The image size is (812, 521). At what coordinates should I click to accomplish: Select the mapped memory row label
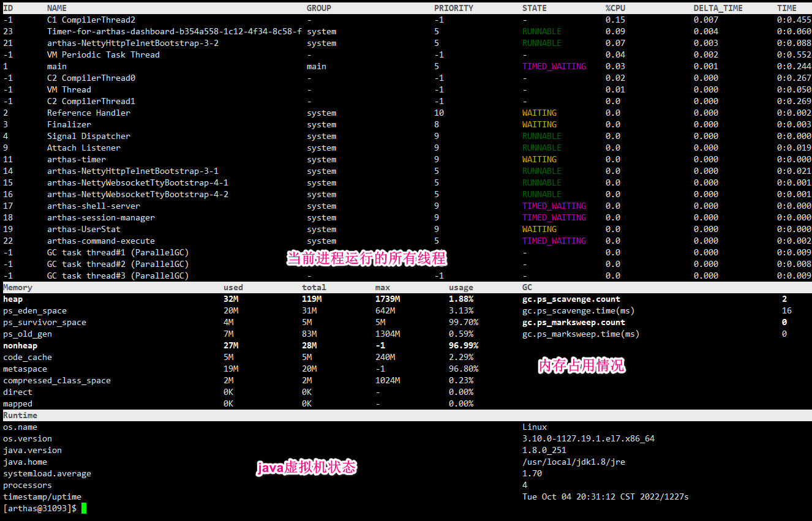pyautogui.click(x=18, y=403)
